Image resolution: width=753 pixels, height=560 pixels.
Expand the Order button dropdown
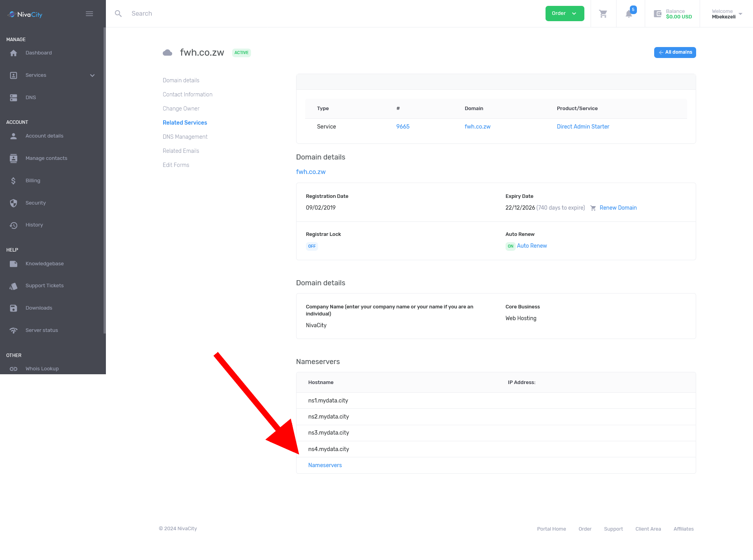(574, 13)
